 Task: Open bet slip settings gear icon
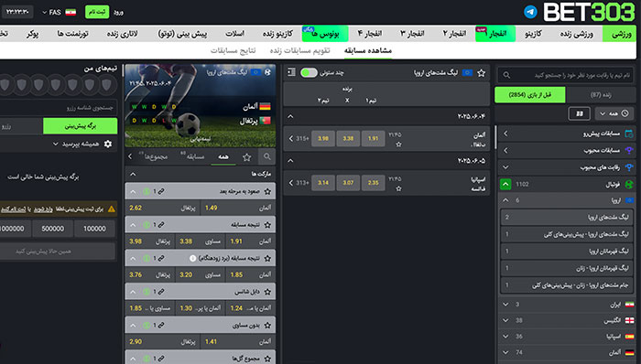click(x=108, y=144)
